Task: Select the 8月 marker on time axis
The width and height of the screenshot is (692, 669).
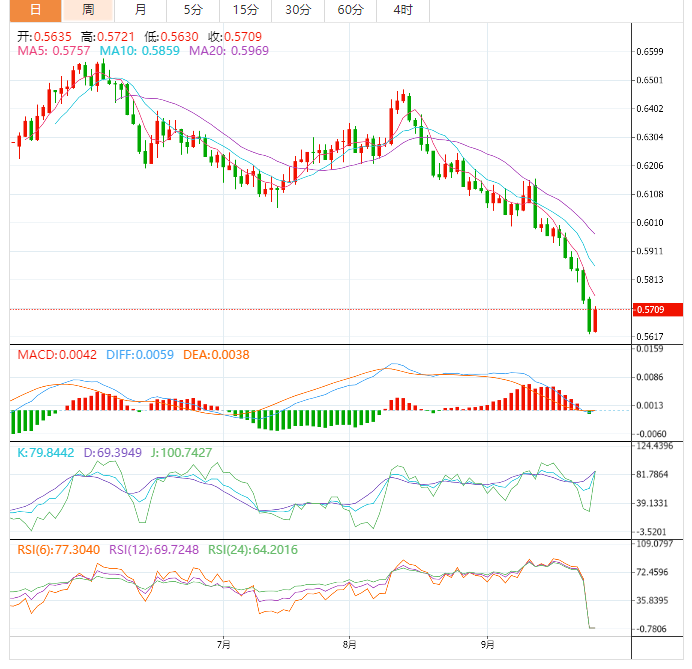Action: (x=347, y=644)
